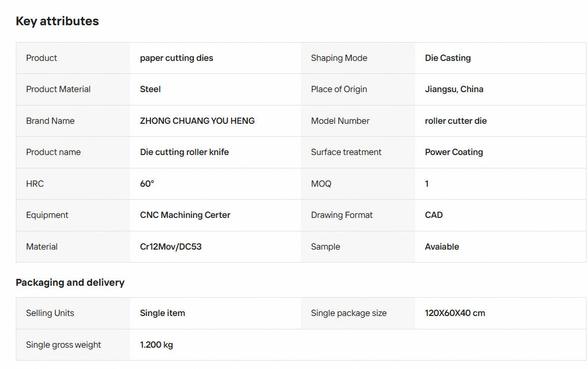This screenshot has width=588, height=369.
Task: Select Die cutting roller knife text
Action: point(184,152)
